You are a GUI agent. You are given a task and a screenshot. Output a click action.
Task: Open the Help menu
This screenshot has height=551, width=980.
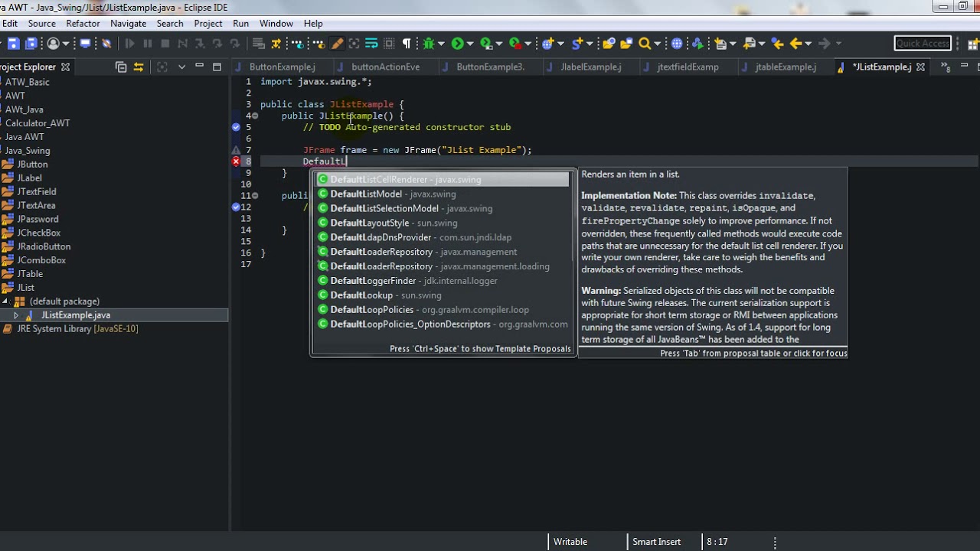point(313,24)
